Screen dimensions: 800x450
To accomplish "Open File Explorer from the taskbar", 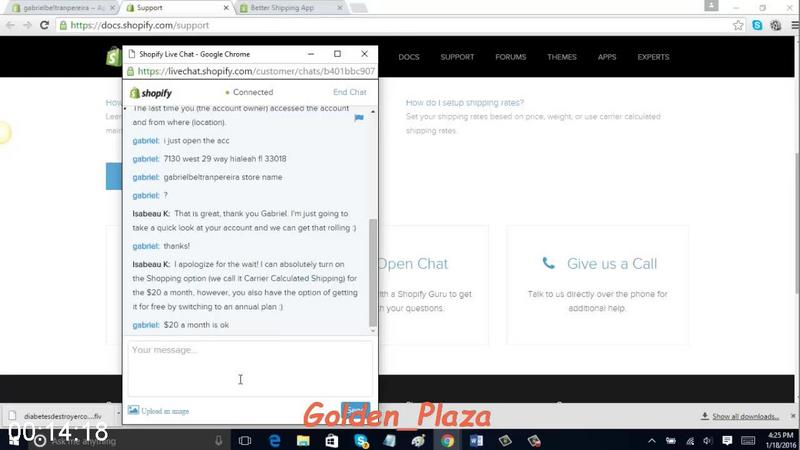I will [x=303, y=440].
